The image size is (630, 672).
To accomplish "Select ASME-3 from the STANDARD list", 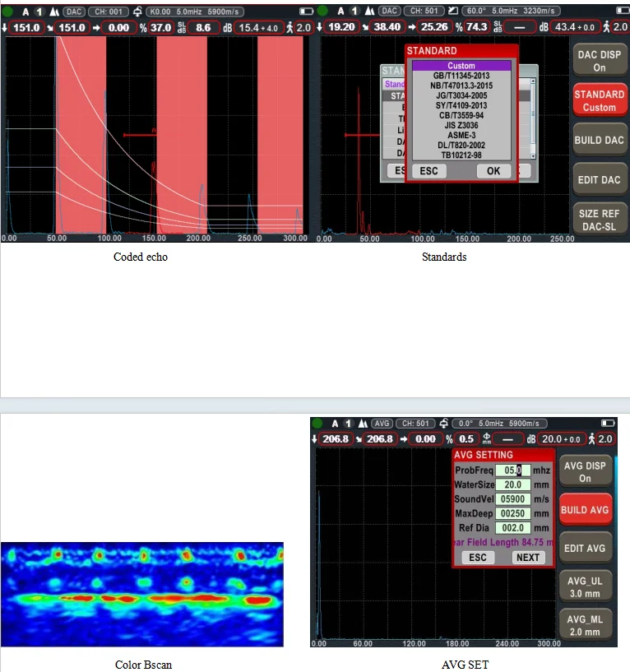I will point(461,135).
